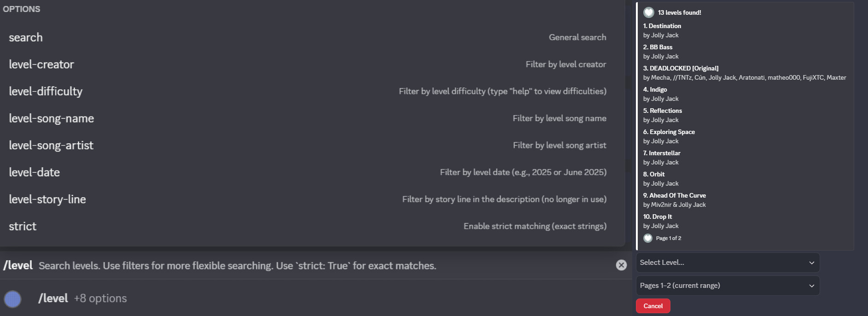The width and height of the screenshot is (868, 316).
Task: Expand the 'Pages 1–2 (current range)' dropdown
Action: coord(727,286)
